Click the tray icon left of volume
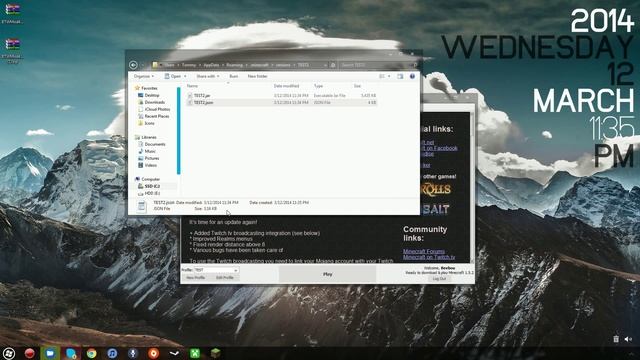640x360 pixels. [616, 339]
